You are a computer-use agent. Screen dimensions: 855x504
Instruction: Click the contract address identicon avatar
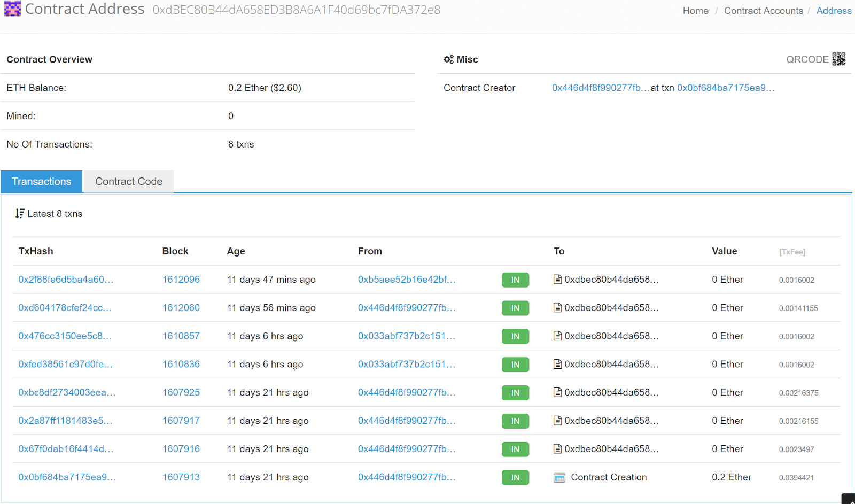pyautogui.click(x=12, y=9)
